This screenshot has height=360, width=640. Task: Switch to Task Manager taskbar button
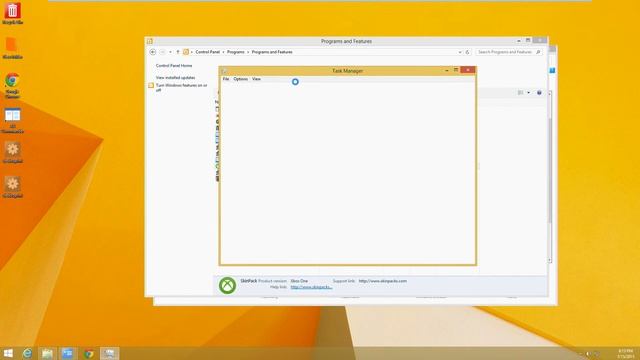click(x=109, y=353)
